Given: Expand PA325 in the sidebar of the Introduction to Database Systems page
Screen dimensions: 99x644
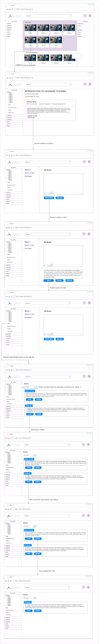Looking at the screenshot, I should [8, 126].
